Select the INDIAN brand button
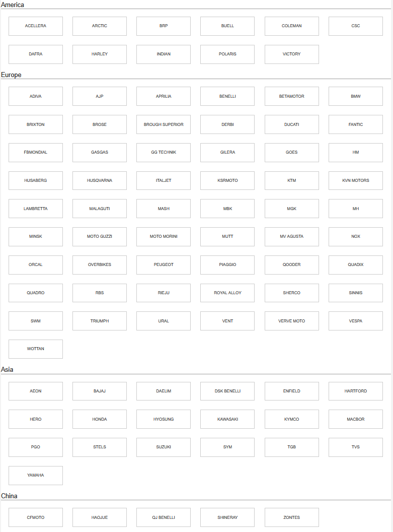Viewport: 393px width, 532px height. click(164, 54)
